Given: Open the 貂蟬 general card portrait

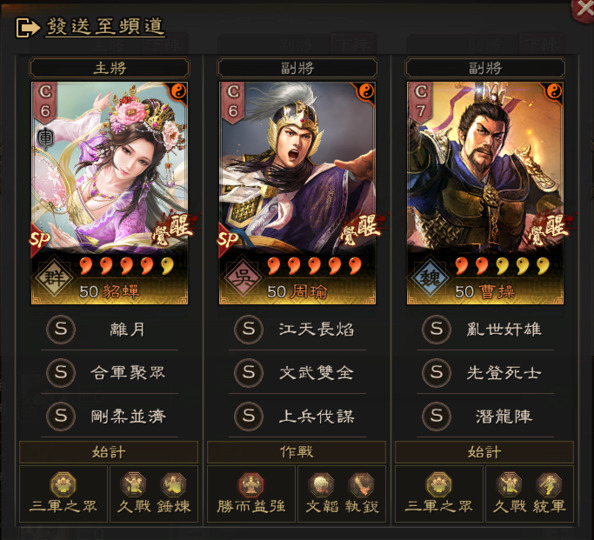Looking at the screenshot, I should [109, 193].
